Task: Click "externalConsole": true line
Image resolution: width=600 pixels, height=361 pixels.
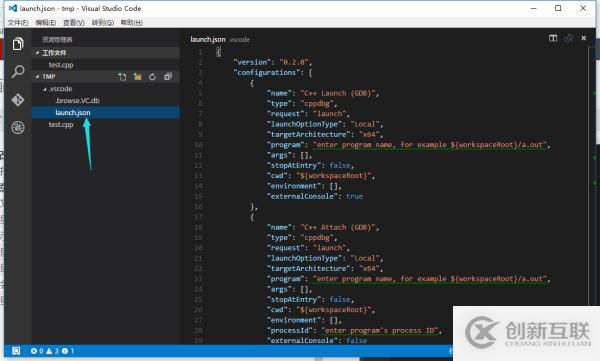Action: click(315, 196)
